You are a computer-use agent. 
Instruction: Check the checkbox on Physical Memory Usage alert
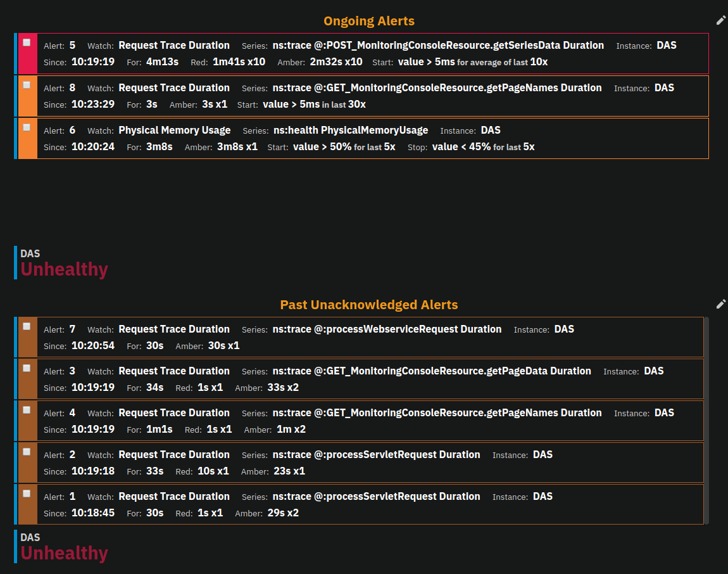pyautogui.click(x=26, y=127)
